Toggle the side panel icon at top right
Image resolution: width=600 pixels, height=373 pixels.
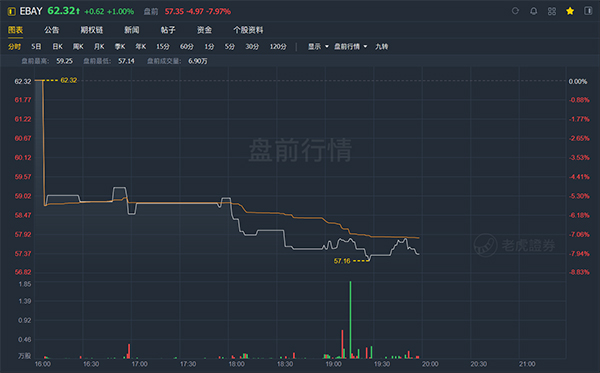coord(588,11)
